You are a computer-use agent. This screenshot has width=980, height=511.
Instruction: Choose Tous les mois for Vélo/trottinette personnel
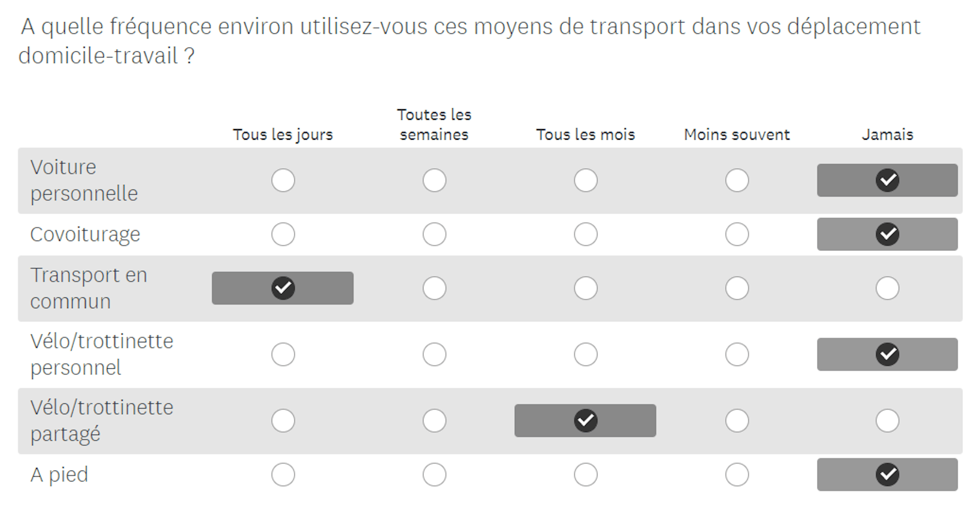click(x=586, y=354)
